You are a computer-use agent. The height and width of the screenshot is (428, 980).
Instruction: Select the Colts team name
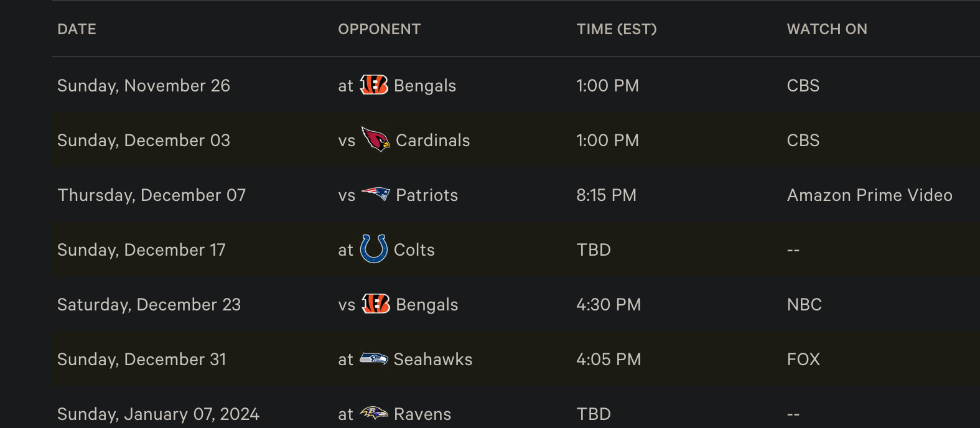(x=414, y=250)
